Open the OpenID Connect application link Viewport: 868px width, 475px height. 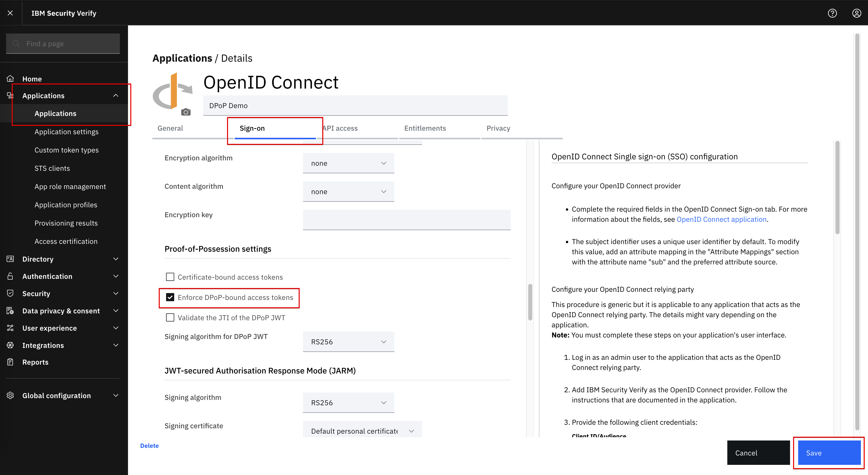tap(721, 219)
